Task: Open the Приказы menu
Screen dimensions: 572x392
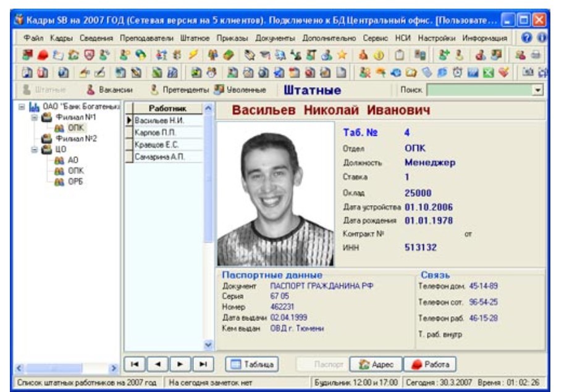Action: tap(230, 38)
